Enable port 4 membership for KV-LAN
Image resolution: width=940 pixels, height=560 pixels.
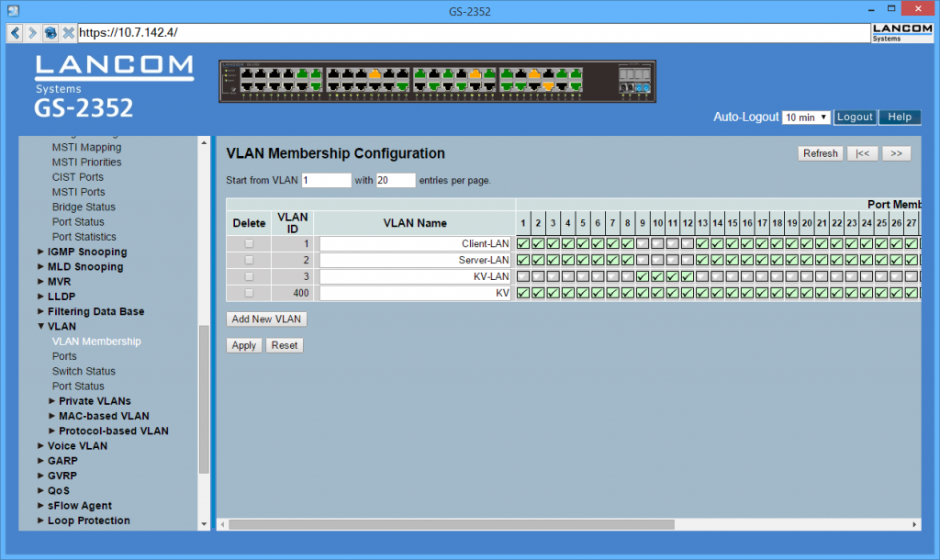pos(567,276)
